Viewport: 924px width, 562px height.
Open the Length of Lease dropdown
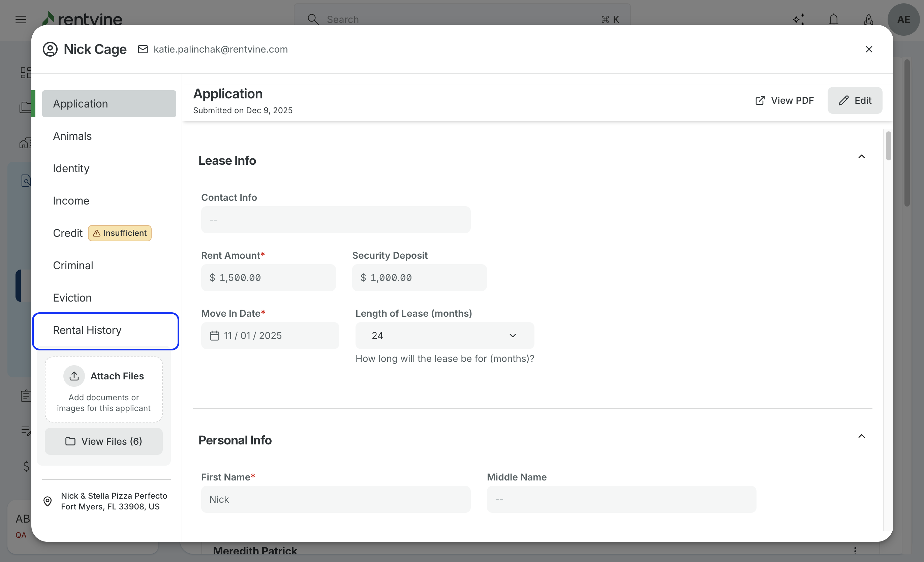tap(444, 336)
